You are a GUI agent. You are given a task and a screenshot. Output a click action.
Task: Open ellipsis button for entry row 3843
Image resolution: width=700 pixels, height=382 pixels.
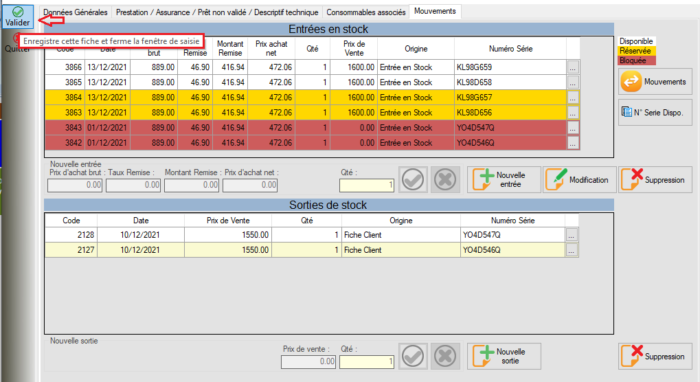(x=573, y=128)
